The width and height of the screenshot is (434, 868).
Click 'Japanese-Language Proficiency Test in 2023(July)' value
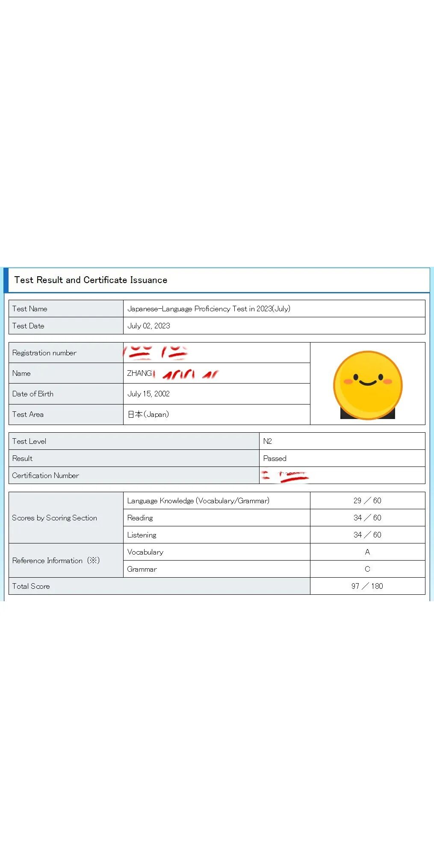(209, 309)
